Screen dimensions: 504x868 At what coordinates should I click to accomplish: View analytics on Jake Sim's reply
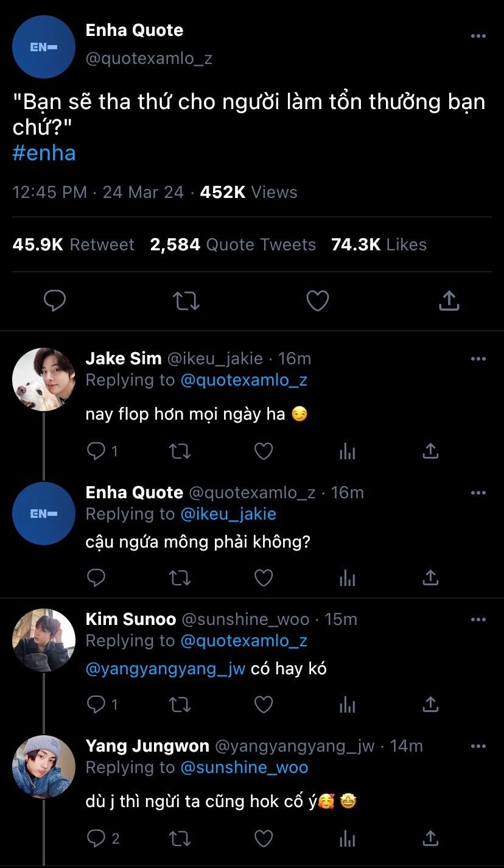347,451
